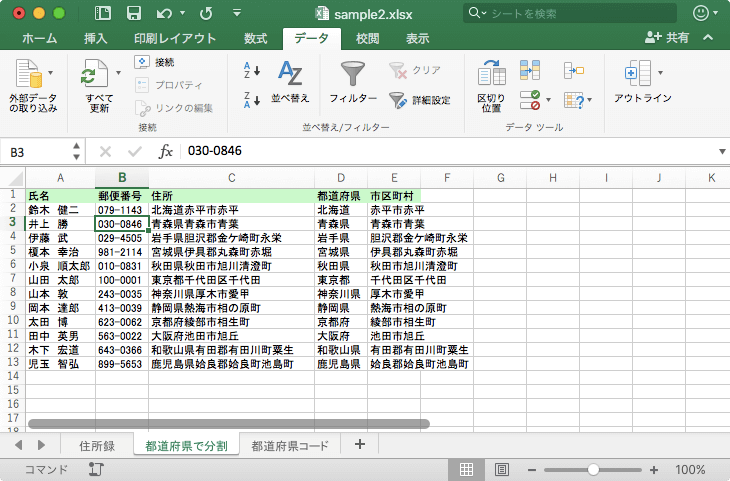Collapse the ribbon with the chevron
The image size is (730, 481).
(x=708, y=37)
